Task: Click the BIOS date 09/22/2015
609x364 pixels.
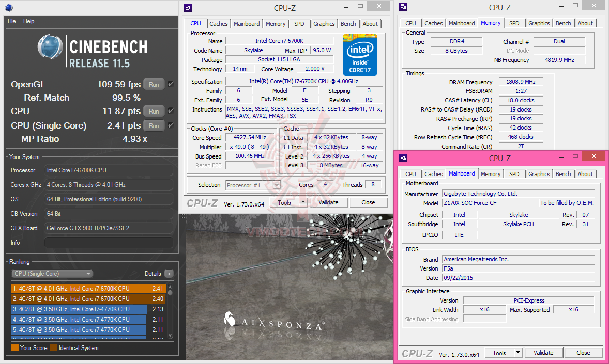Action: tap(518, 278)
